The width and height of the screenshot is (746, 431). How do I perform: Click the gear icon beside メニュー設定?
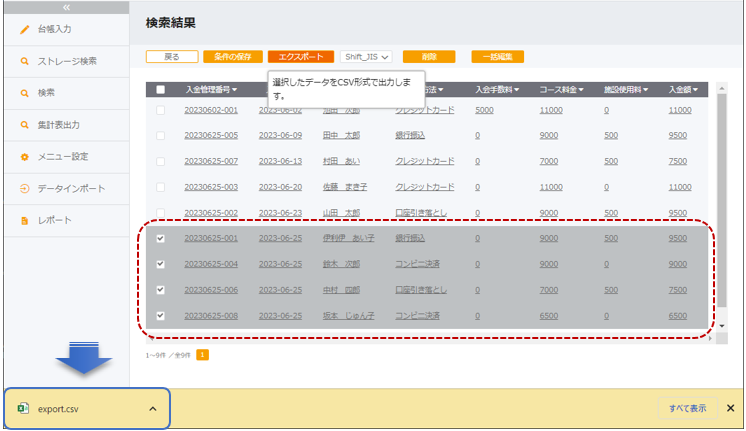click(24, 157)
